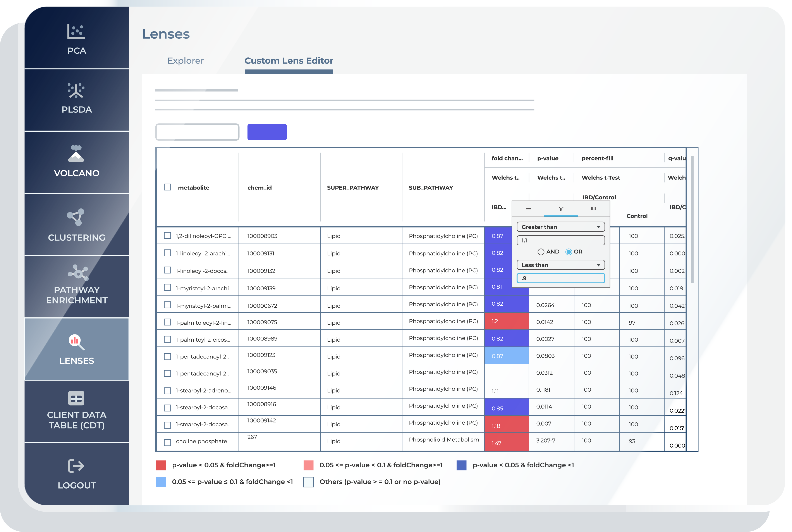Select the OR radio option
The height and width of the screenshot is (532, 792).
point(569,252)
